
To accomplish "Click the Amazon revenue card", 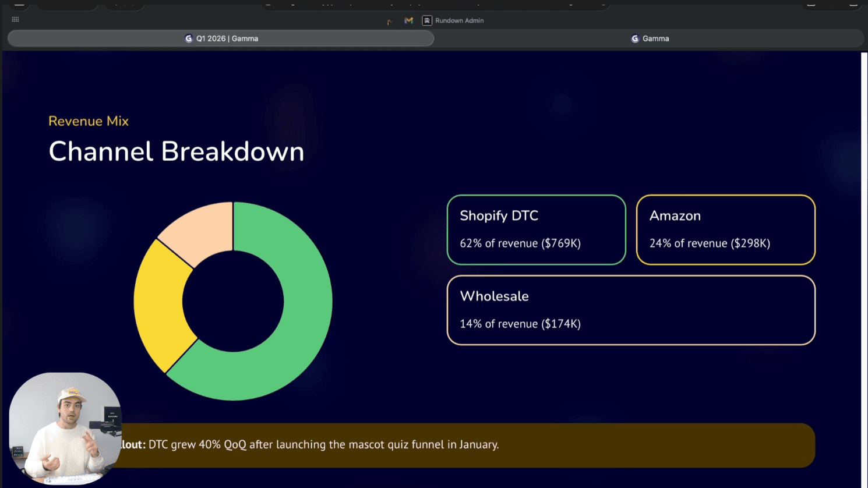I will (726, 229).
